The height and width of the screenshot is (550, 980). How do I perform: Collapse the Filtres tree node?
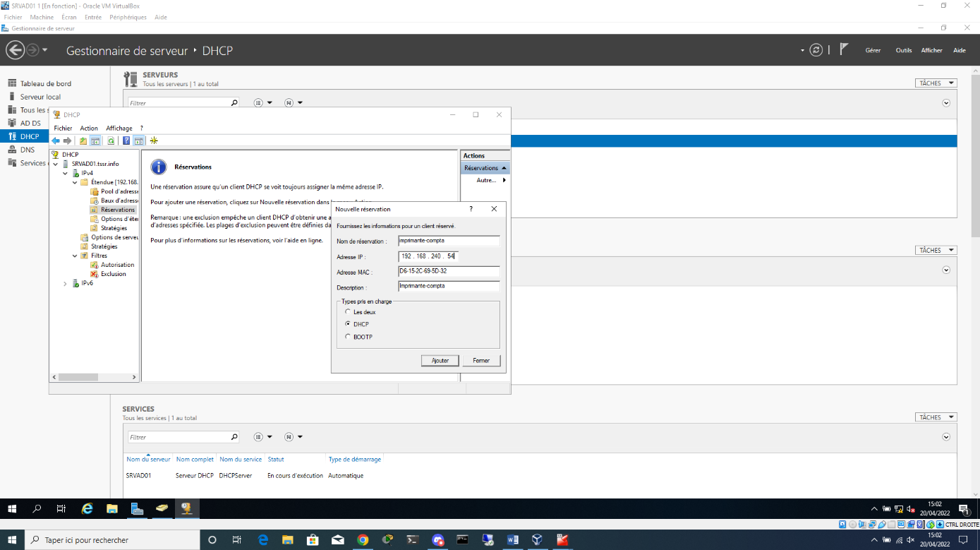75,256
